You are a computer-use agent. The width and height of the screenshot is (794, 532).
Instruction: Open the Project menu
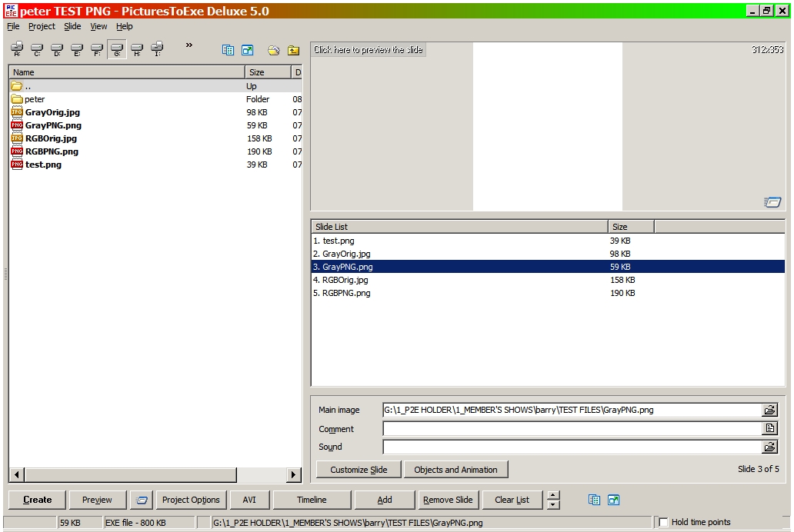pyautogui.click(x=42, y=26)
